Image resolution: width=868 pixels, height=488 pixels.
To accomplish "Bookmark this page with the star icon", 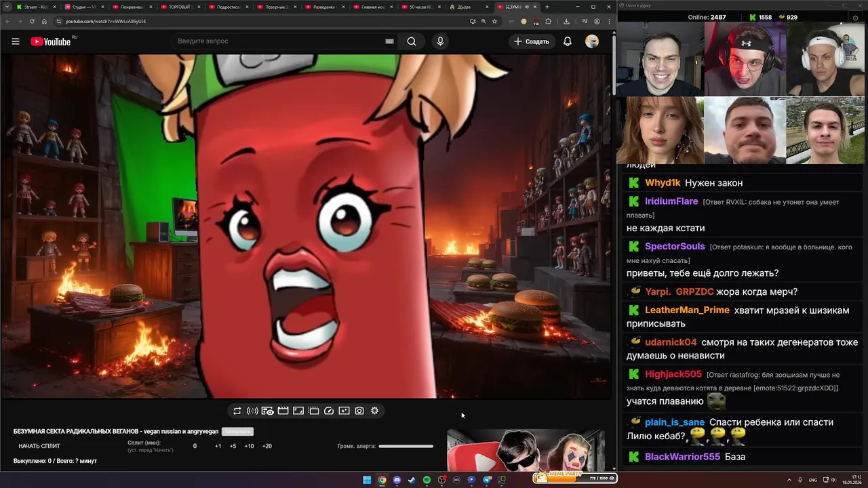I will pyautogui.click(x=494, y=21).
